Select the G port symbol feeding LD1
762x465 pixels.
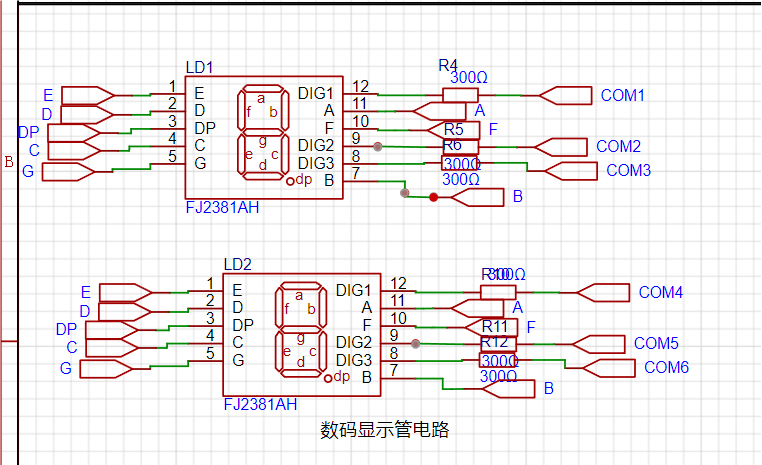click(x=69, y=172)
